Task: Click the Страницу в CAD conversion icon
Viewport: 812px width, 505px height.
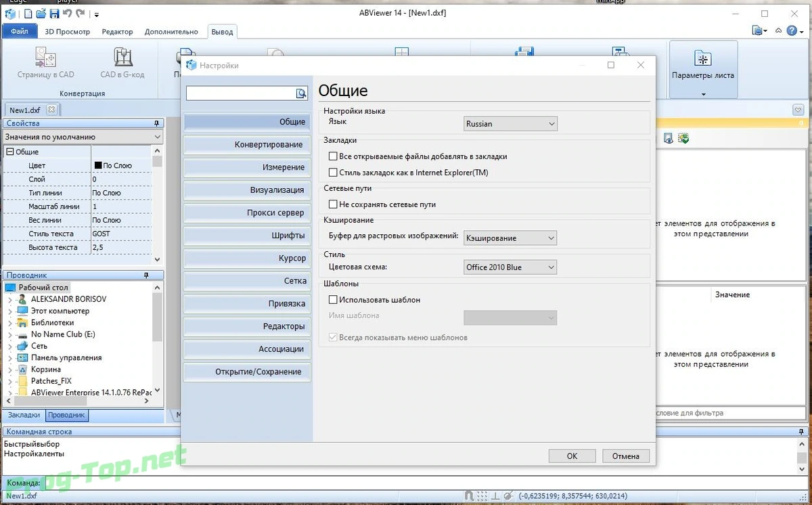Action: pyautogui.click(x=46, y=57)
